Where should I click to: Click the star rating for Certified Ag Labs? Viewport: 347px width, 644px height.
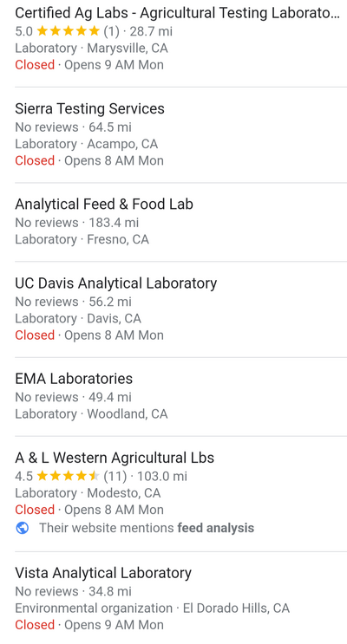(x=69, y=31)
